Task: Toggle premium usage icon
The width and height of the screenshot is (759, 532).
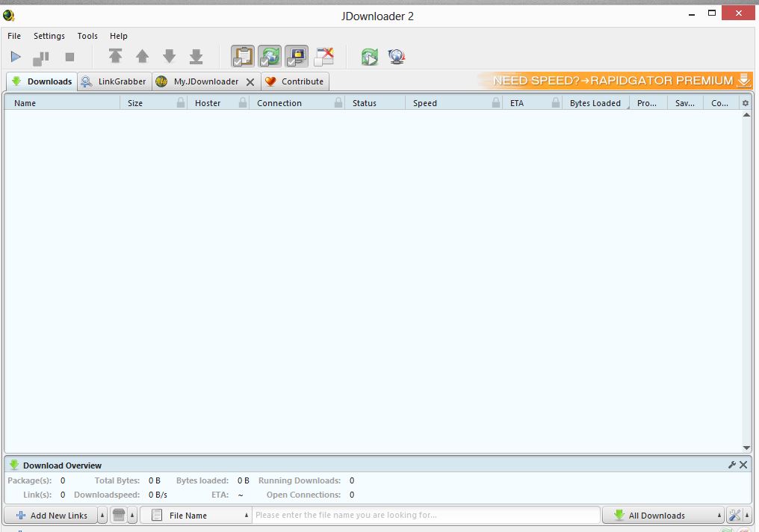Action: coord(297,56)
